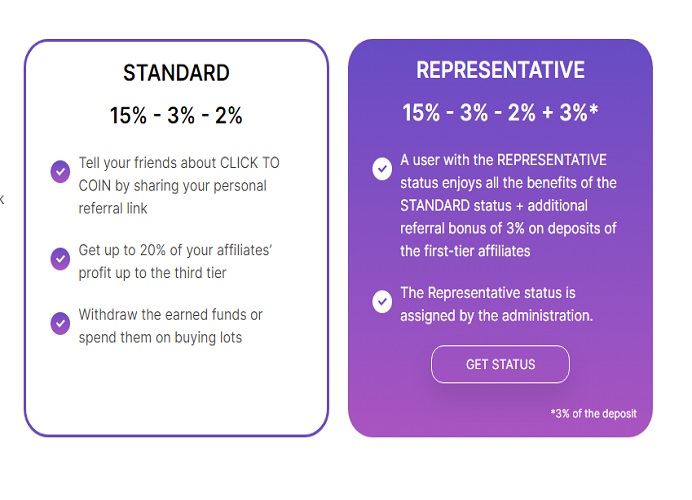Click the '15% - 3% - 2% + 3%*' representative rate

500,112
